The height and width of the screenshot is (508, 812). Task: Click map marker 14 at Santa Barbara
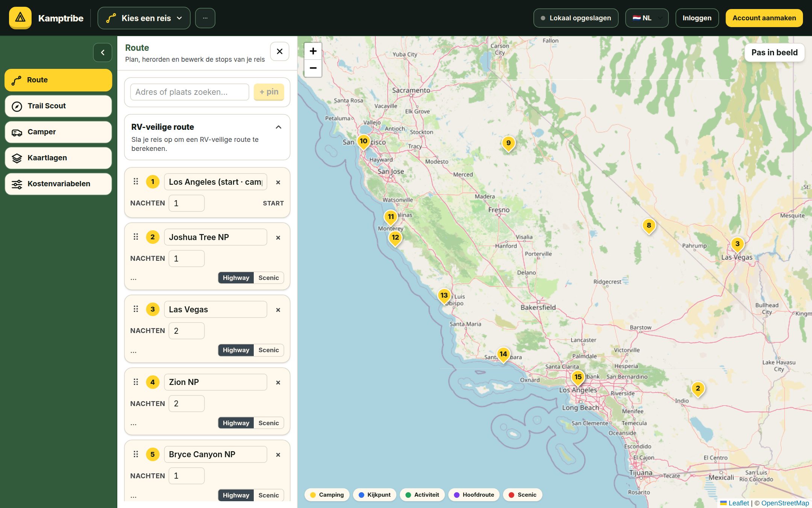503,354
